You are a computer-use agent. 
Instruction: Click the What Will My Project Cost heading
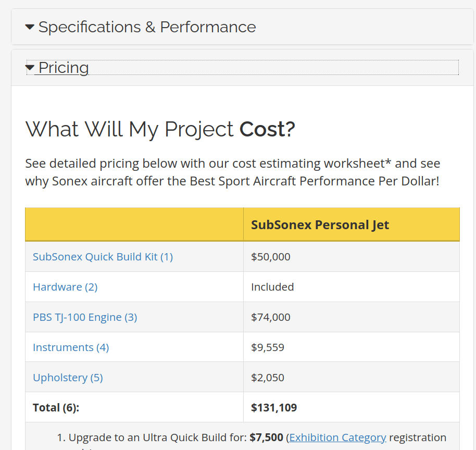click(x=160, y=129)
